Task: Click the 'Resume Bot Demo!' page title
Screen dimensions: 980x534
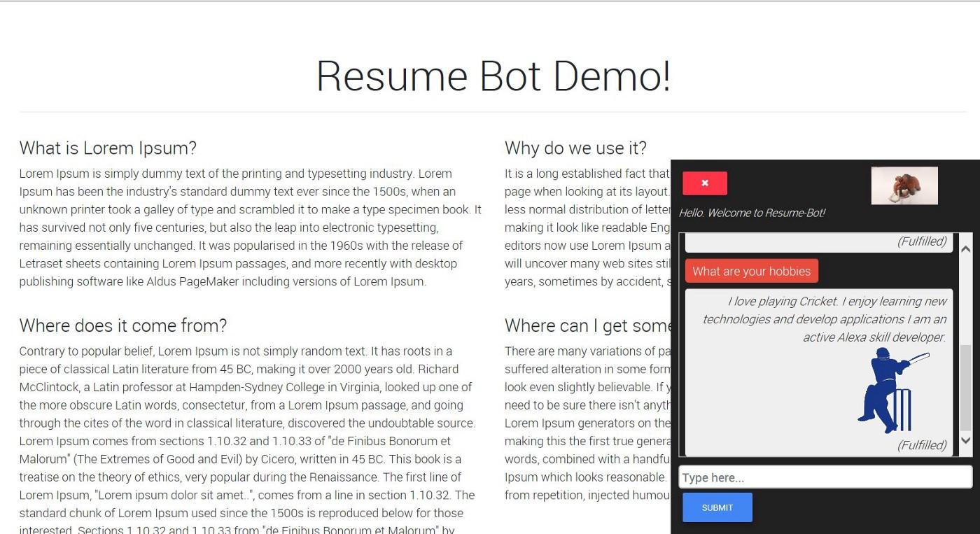Action: 493,76
